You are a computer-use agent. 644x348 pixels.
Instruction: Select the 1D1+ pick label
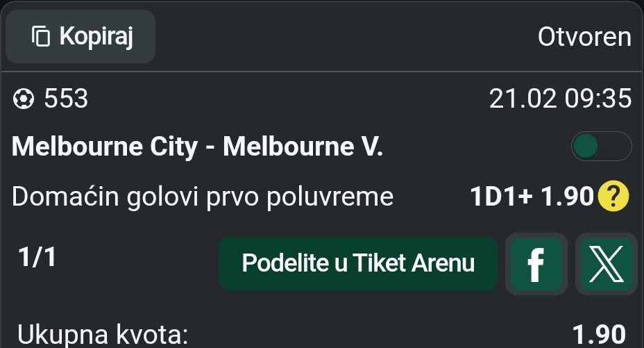[501, 198]
